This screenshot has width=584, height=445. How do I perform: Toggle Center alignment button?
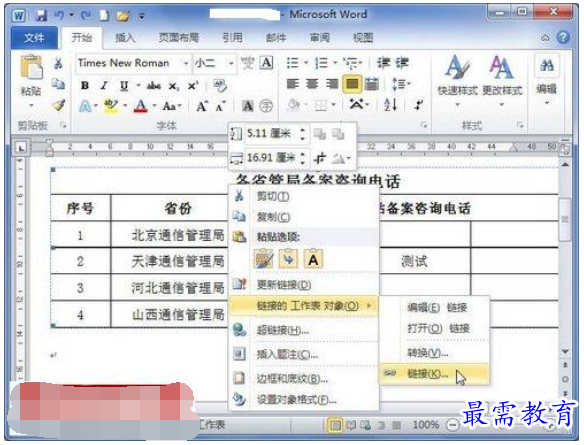(x=312, y=84)
